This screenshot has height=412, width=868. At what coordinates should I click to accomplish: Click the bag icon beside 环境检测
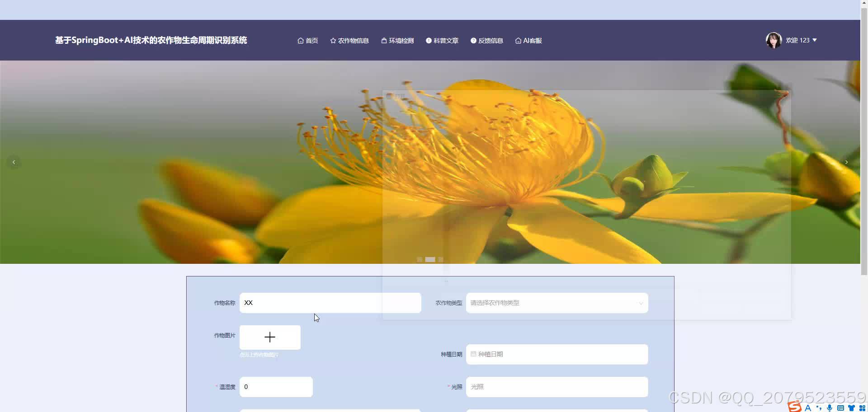(x=383, y=40)
